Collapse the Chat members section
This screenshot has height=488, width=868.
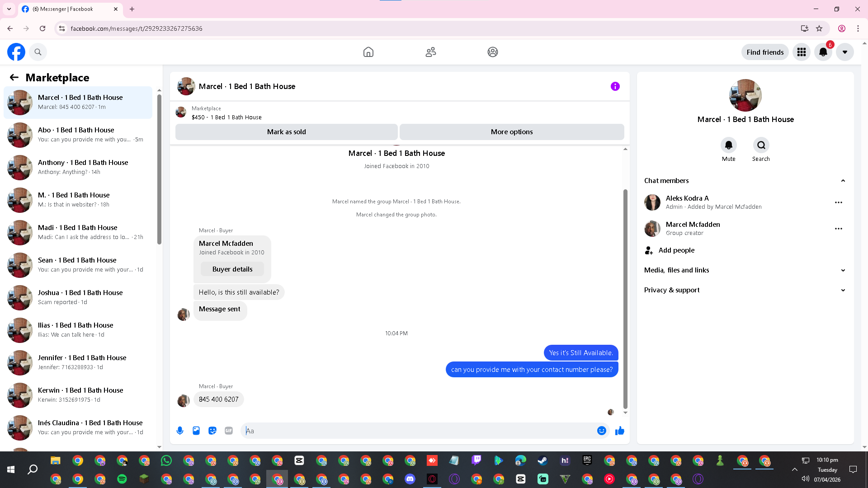(x=745, y=181)
